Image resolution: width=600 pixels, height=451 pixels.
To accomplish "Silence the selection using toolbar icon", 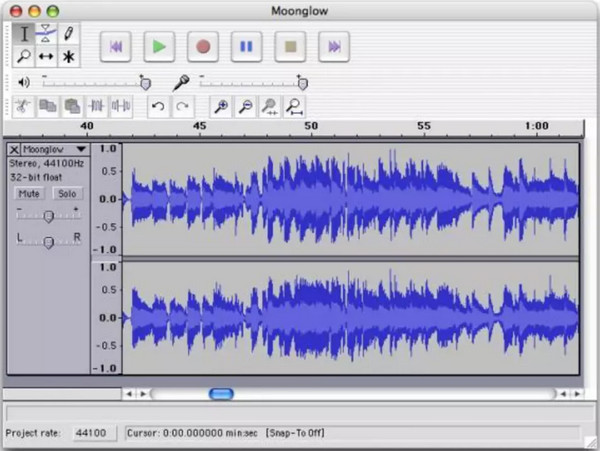I will pyautogui.click(x=121, y=107).
